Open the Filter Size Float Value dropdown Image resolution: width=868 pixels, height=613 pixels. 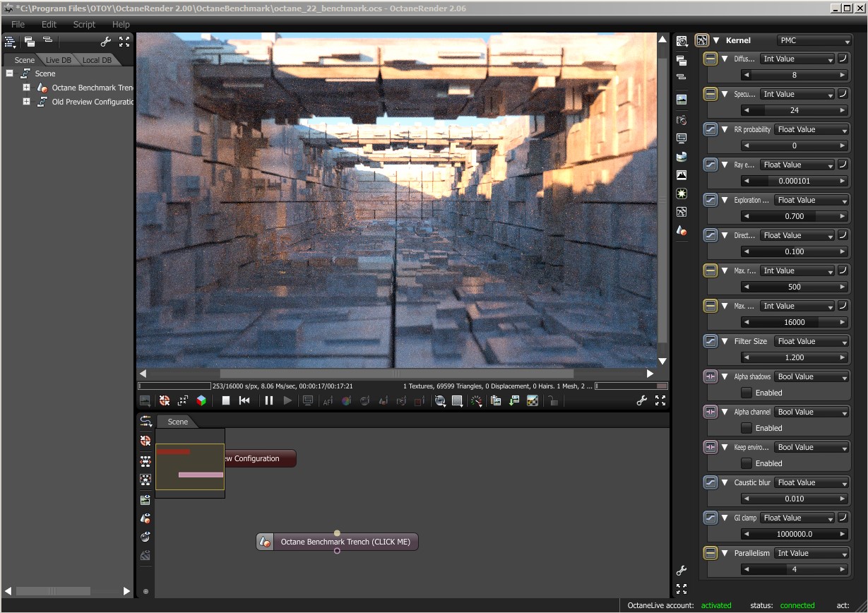[811, 341]
